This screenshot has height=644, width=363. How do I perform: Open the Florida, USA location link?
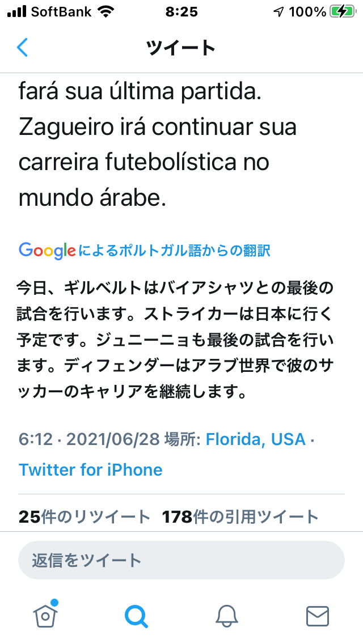pyautogui.click(x=255, y=439)
